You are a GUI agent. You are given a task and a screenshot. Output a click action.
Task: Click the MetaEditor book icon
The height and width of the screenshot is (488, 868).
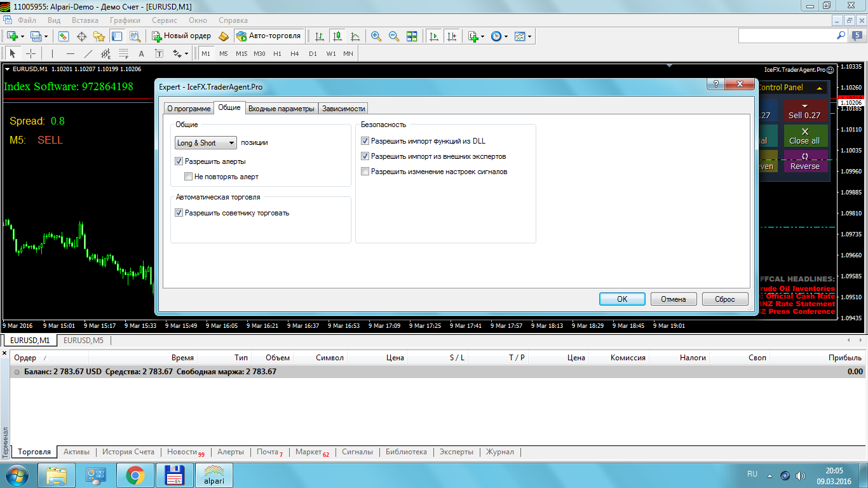tap(224, 36)
